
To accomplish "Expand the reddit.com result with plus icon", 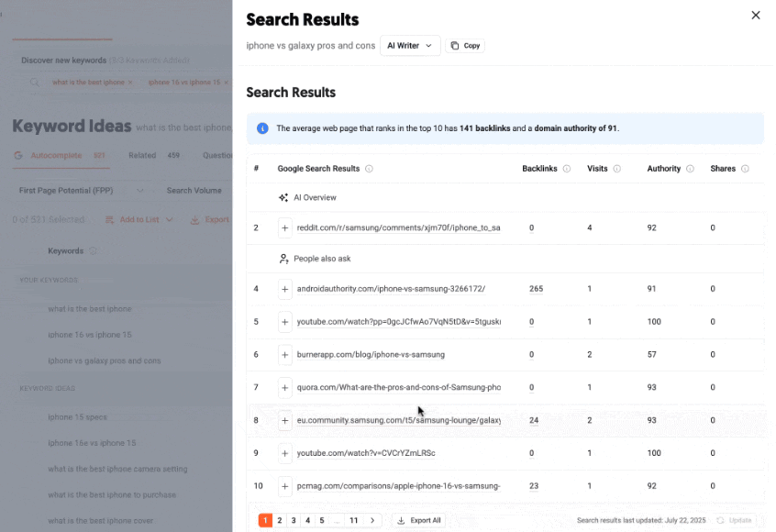I will pos(284,228).
